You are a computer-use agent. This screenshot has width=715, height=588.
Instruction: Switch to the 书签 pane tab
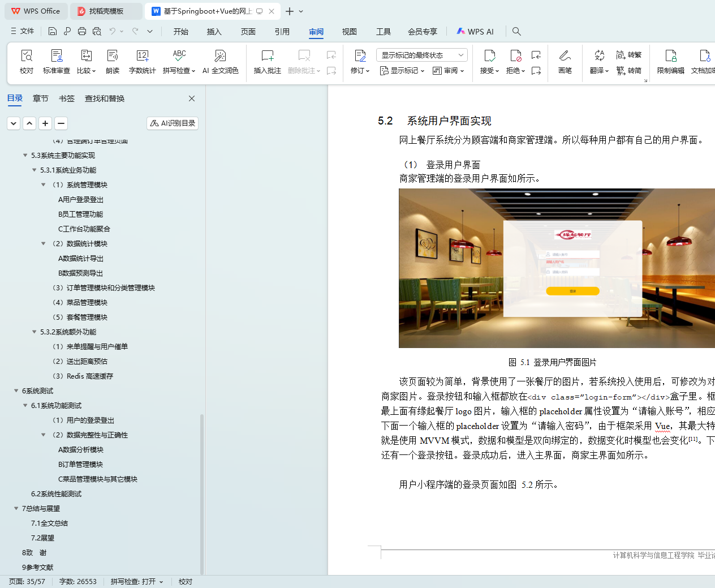click(x=67, y=98)
